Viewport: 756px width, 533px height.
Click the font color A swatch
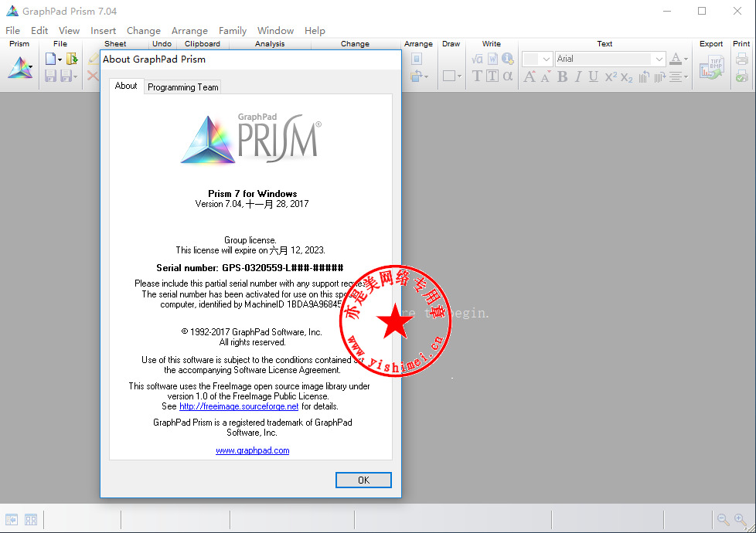pos(676,59)
